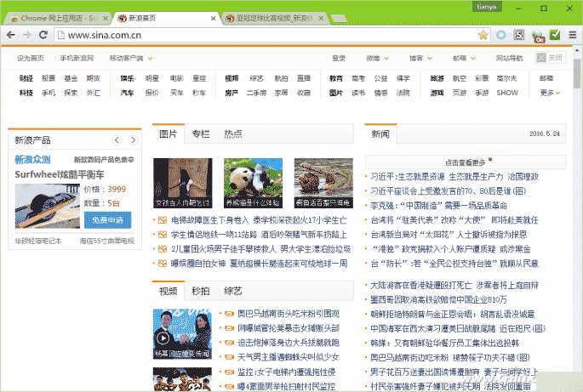Image resolution: width=583 pixels, height=392 pixels.
Task: Show next Sina product with right arrow
Action: [x=133, y=140]
